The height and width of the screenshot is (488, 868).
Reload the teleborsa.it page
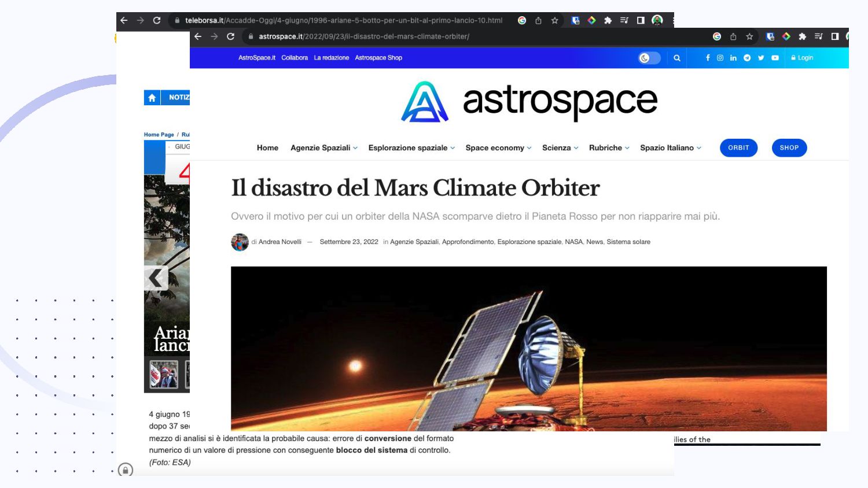[156, 20]
